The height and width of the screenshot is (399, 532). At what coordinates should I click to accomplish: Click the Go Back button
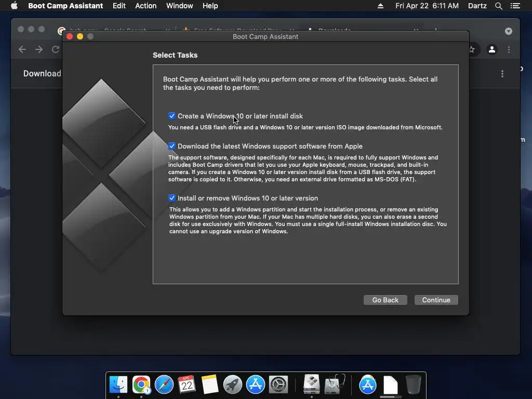pyautogui.click(x=385, y=300)
